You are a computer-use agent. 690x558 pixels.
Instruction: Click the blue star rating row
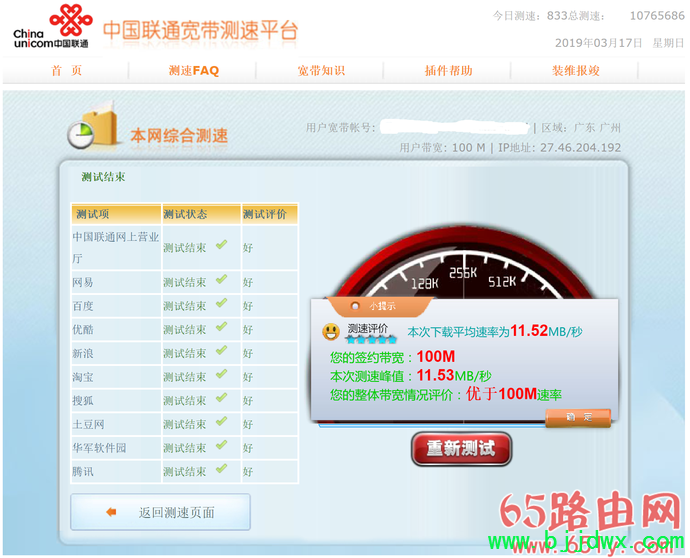pyautogui.click(x=371, y=339)
